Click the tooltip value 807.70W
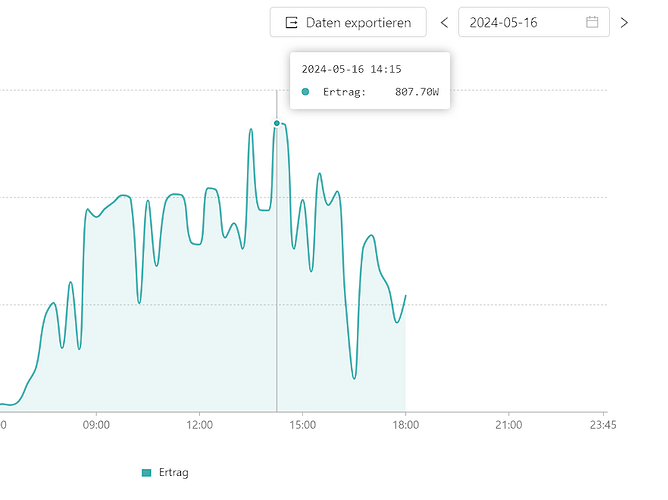This screenshot has height=500, width=668. 417,92
